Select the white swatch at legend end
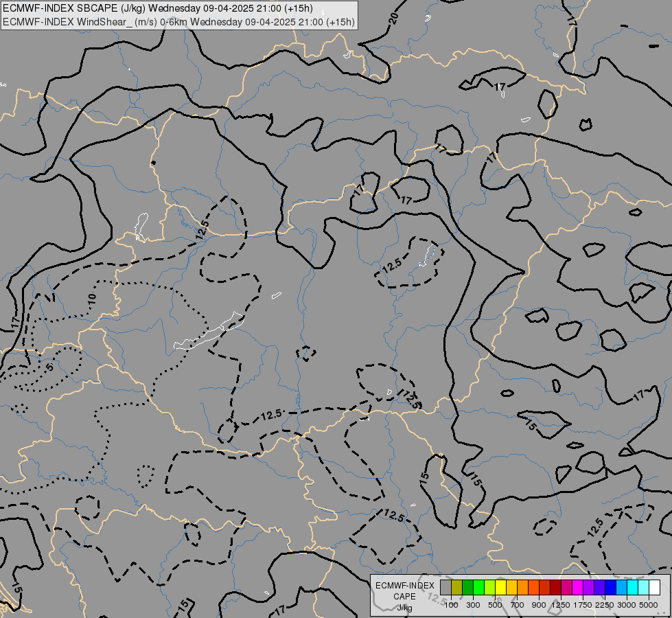The height and width of the screenshot is (618, 672). [654, 587]
